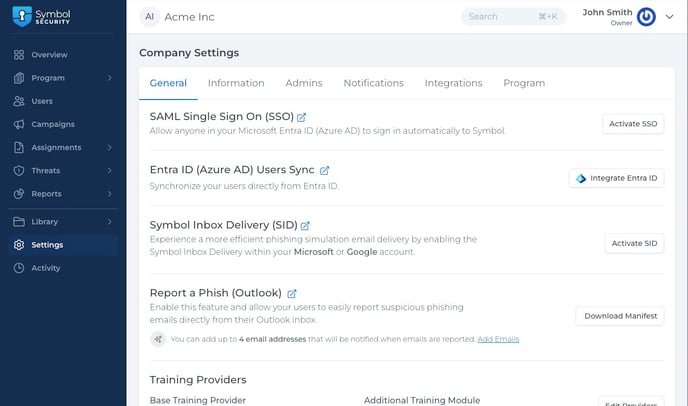Click the Campaigns megaphone icon
This screenshot has width=688, height=406.
coord(19,124)
